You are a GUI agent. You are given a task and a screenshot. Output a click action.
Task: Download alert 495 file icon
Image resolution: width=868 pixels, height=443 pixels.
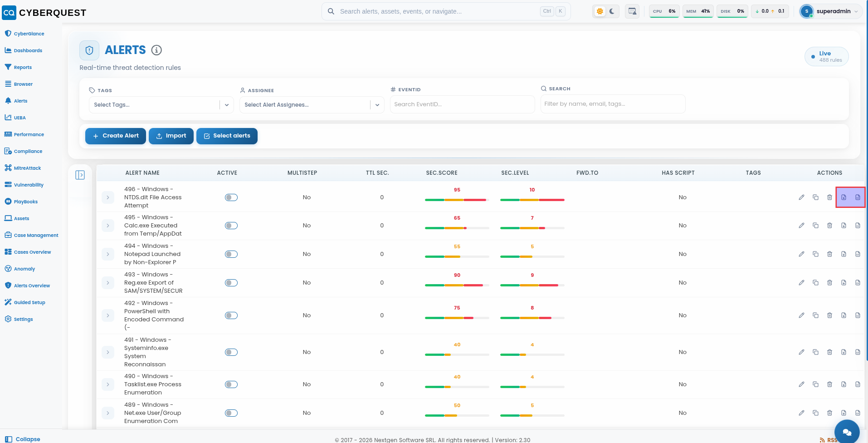[x=844, y=226]
